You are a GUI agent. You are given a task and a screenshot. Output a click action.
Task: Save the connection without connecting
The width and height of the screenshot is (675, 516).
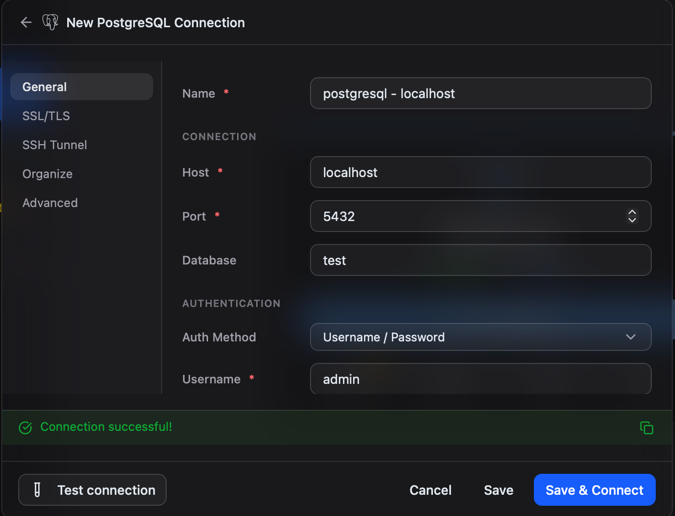click(x=499, y=490)
